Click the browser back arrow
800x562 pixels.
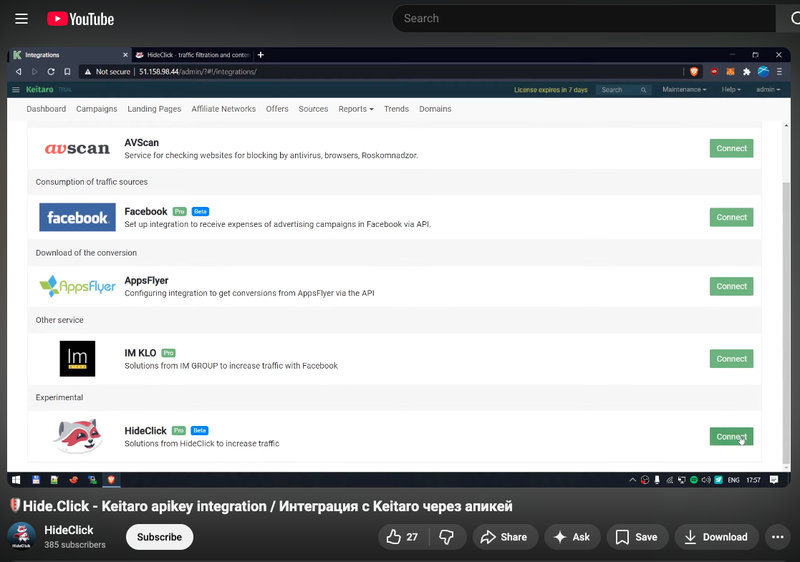(19, 72)
